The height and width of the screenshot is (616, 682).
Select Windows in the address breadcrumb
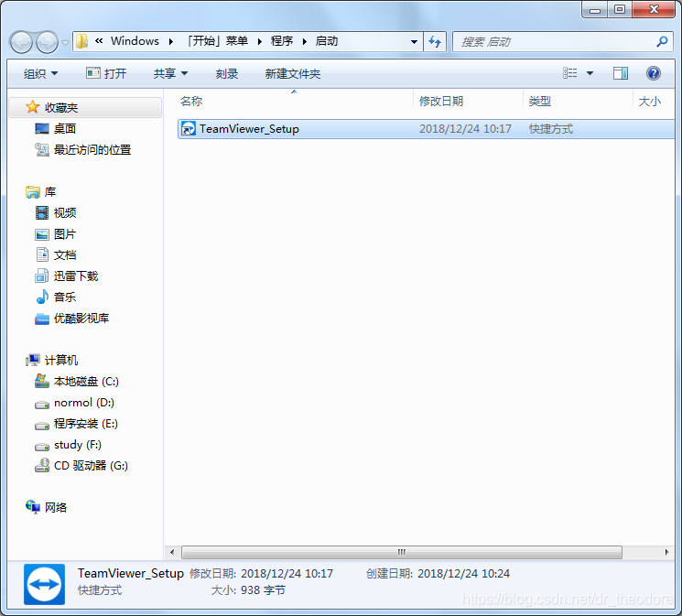[135, 41]
